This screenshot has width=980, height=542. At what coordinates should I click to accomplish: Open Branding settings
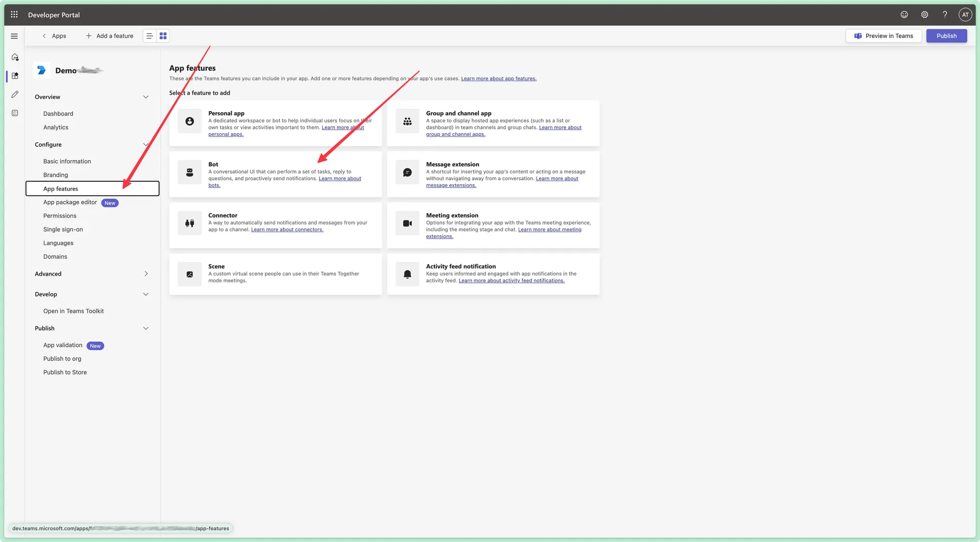(56, 175)
